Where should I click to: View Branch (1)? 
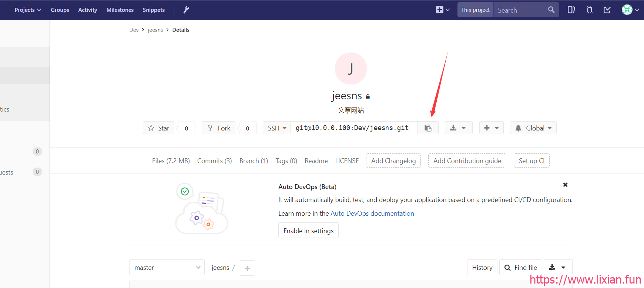coord(254,161)
